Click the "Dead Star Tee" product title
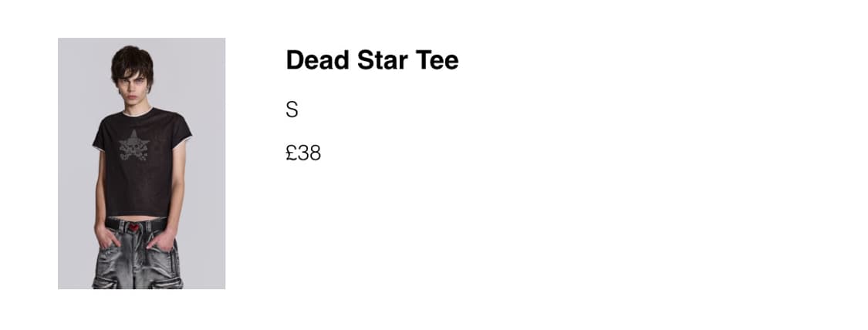This screenshot has width=868, height=330. pos(372,60)
